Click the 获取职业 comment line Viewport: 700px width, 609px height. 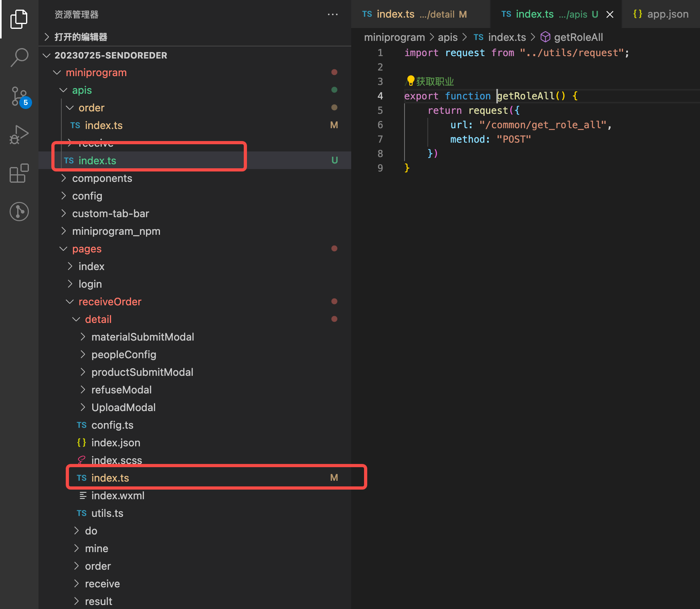435,82
